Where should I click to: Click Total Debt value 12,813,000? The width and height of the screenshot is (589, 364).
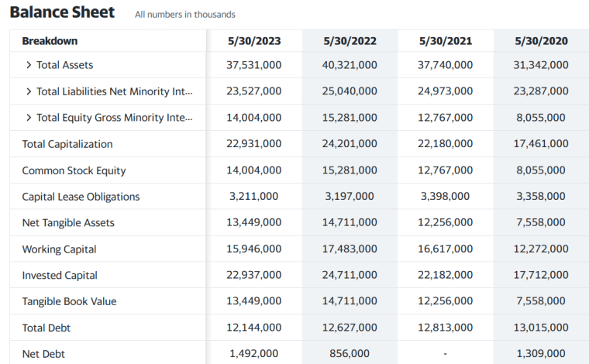pos(445,328)
